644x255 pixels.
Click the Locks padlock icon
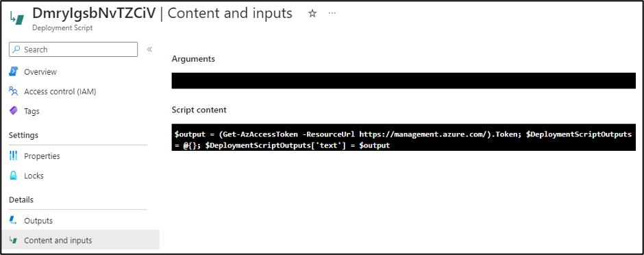coord(14,175)
